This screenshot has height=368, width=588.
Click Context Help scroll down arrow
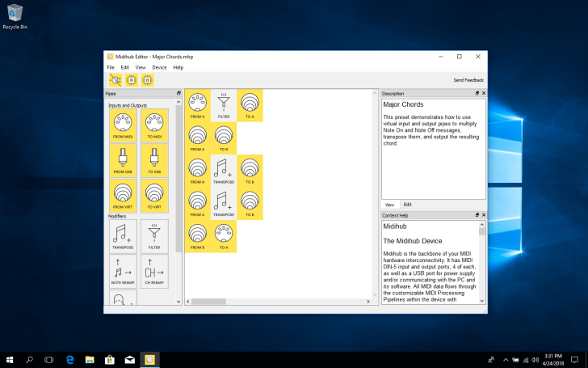pyautogui.click(x=482, y=301)
